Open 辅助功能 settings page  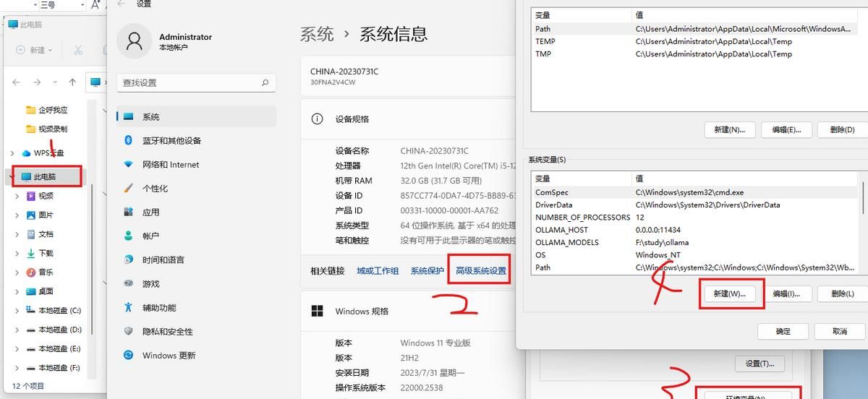click(x=159, y=307)
